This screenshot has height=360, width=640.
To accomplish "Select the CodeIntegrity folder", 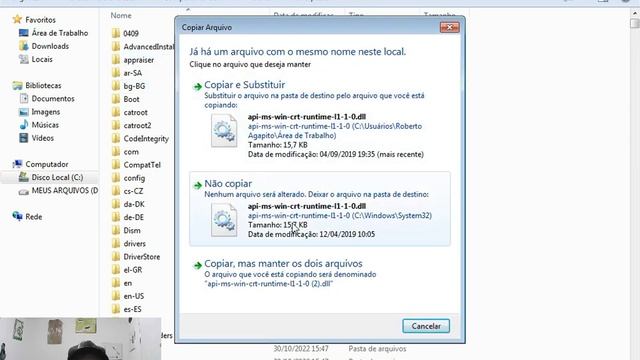I will tap(146, 138).
